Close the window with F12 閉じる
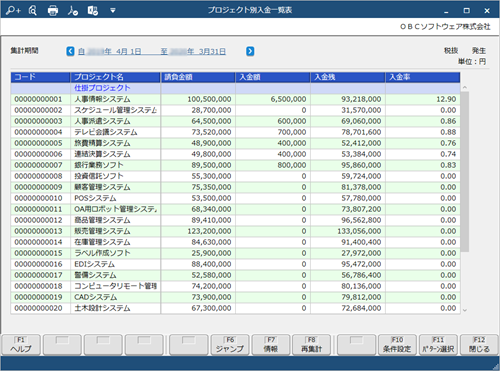Viewport: 500px width, 371px height. tap(479, 345)
